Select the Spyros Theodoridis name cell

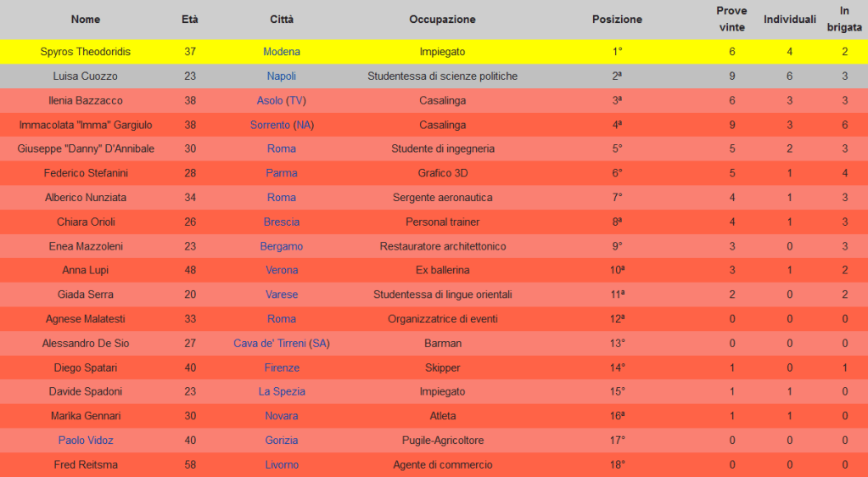click(x=86, y=52)
